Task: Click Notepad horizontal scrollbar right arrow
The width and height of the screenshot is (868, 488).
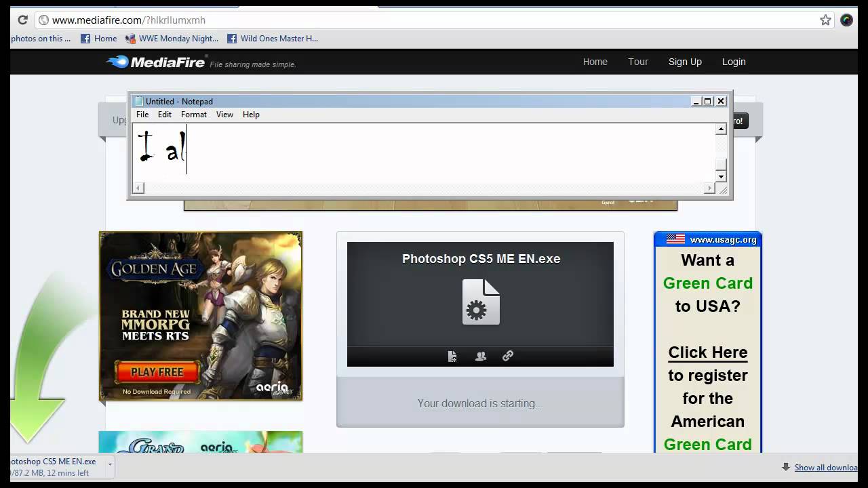Action: tap(710, 188)
